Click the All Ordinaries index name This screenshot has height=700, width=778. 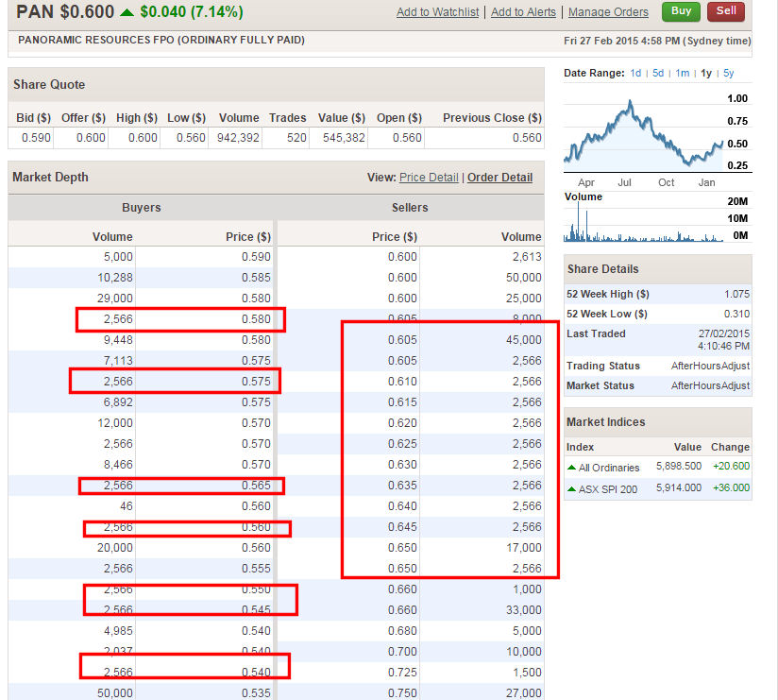(609, 468)
